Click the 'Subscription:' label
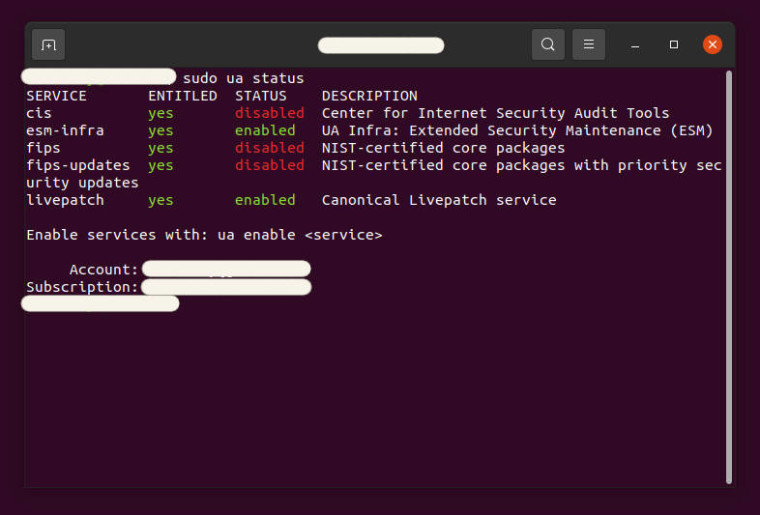 coord(82,287)
